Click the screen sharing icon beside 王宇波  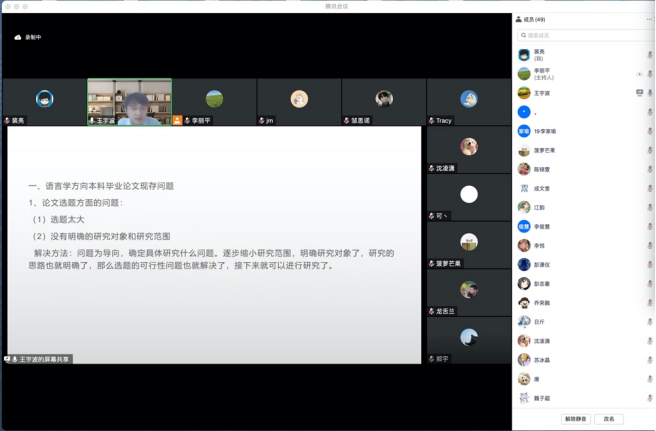point(640,93)
